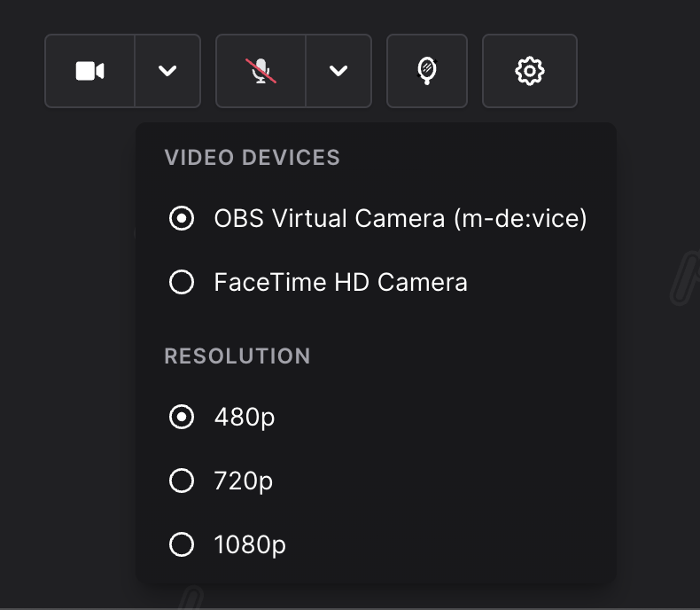Pick the 480p text option
The height and width of the screenshot is (610, 700).
(x=245, y=418)
